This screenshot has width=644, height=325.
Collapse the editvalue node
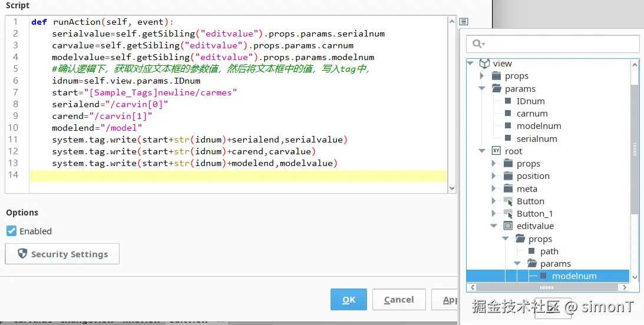coord(494,226)
